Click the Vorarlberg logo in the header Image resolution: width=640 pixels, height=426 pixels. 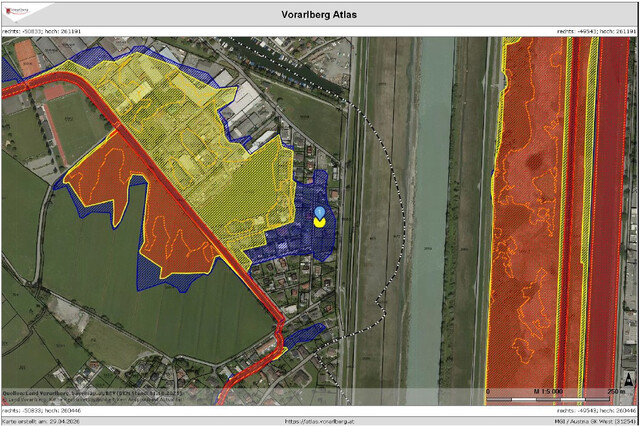pyautogui.click(x=17, y=11)
